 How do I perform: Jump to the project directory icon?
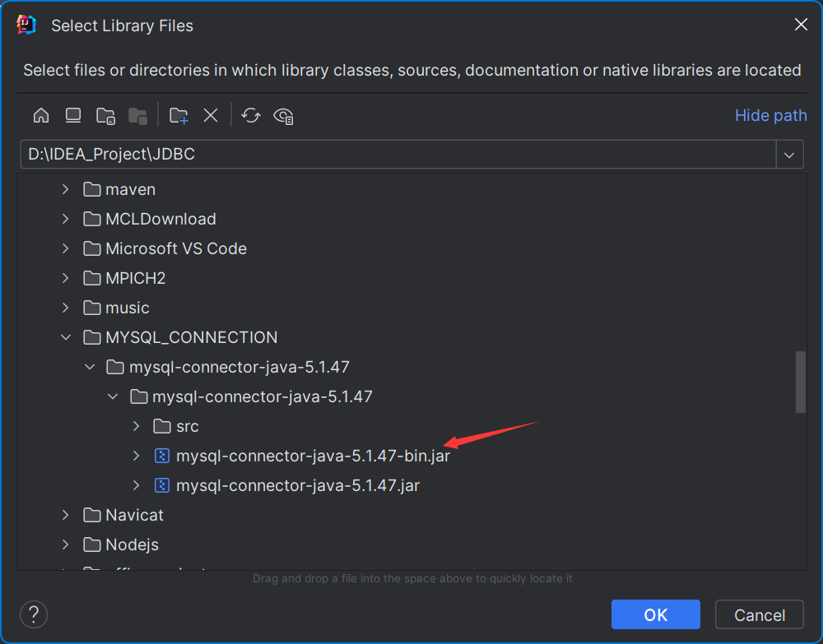pos(105,116)
